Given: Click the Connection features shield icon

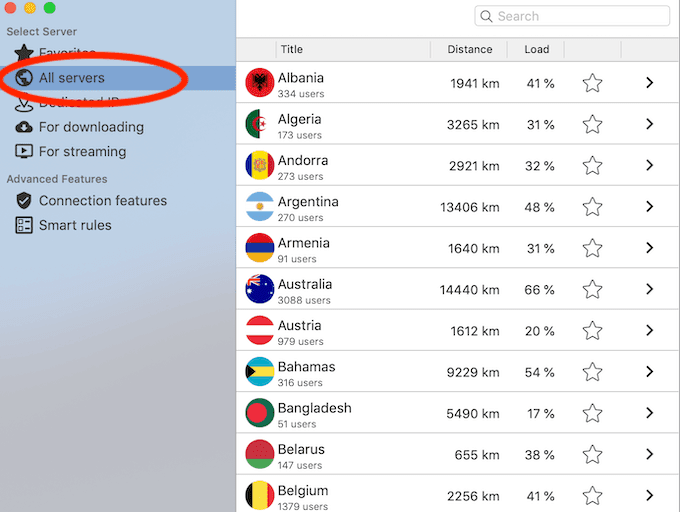Looking at the screenshot, I should pyautogui.click(x=24, y=201).
